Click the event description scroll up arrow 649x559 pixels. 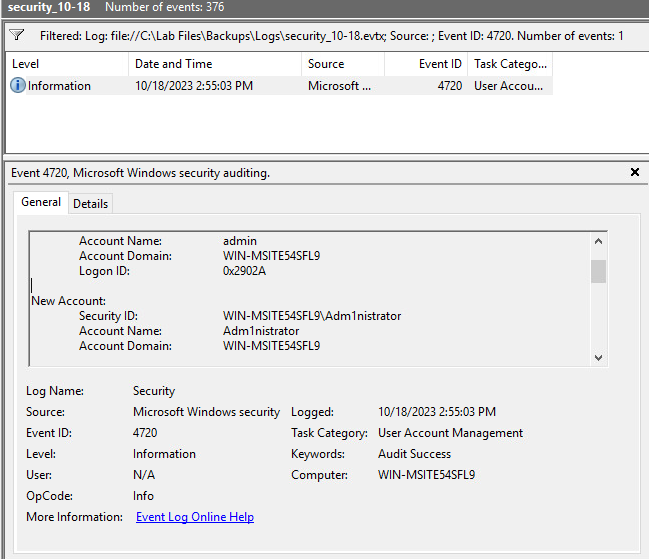[598, 241]
